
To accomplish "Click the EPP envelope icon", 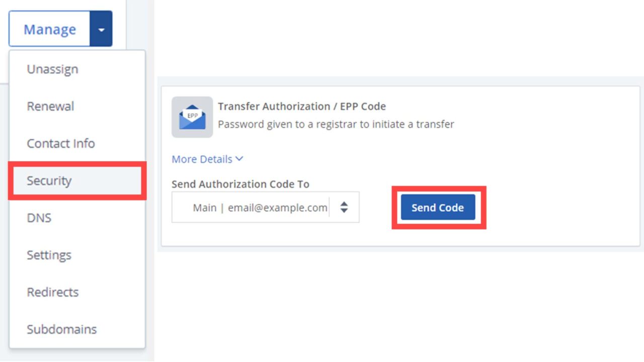I will coord(192,116).
